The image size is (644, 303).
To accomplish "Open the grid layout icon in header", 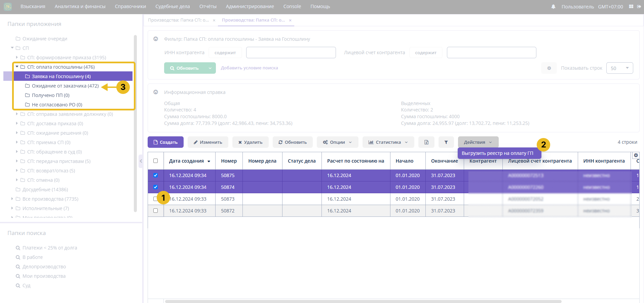I will 631,7.
